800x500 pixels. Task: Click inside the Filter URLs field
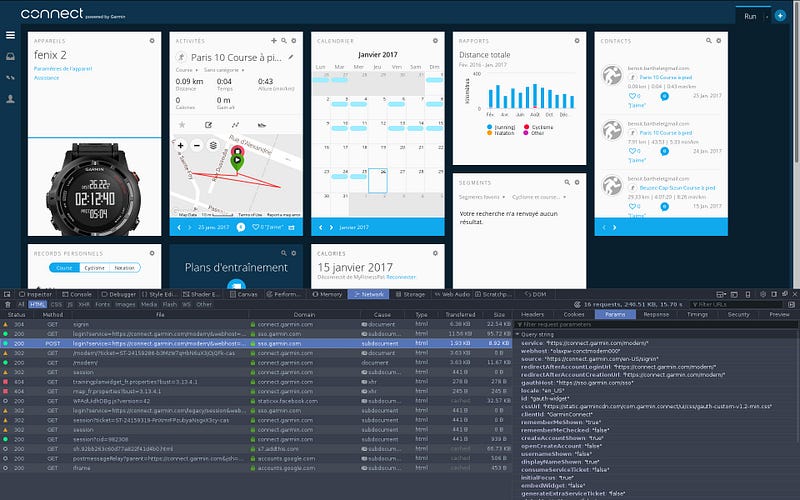point(738,305)
